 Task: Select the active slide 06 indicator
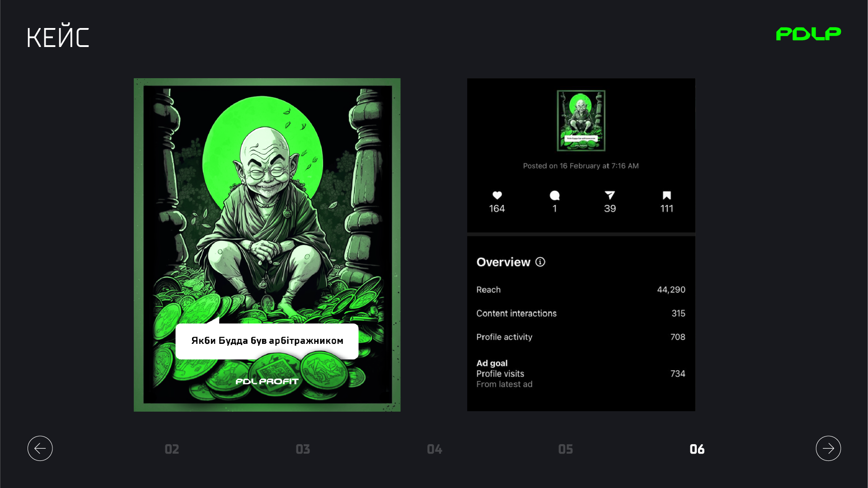click(697, 449)
